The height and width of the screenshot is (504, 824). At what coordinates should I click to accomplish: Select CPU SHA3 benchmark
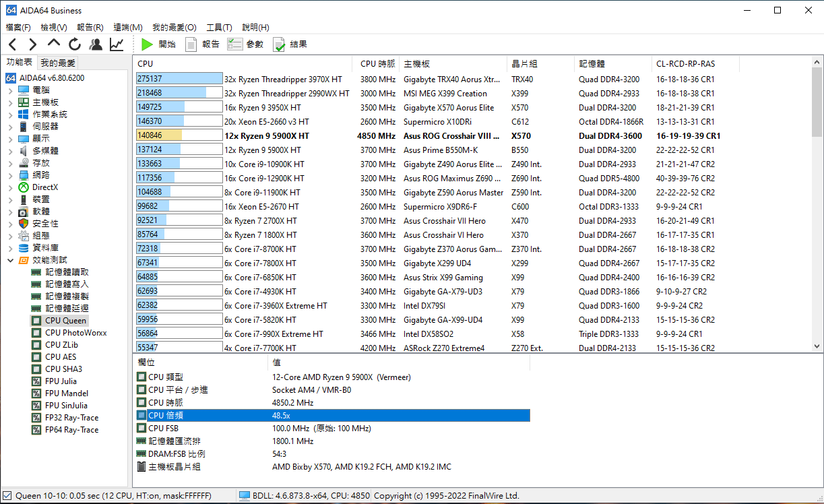[x=63, y=369]
